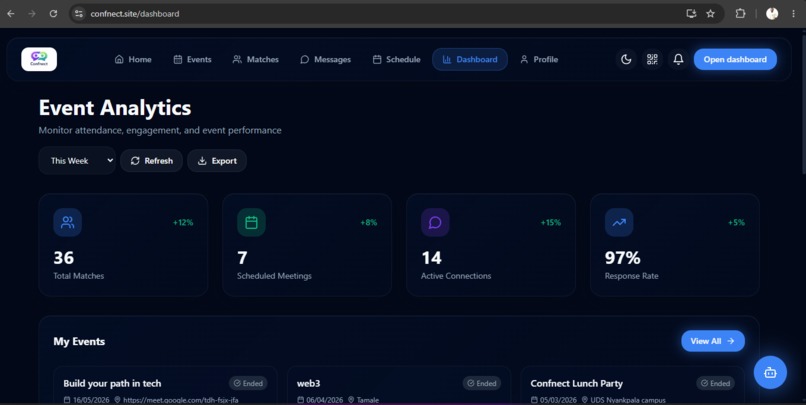This screenshot has height=405, width=806.
Task: Click the Scheduled Meetings calendar icon
Action: click(x=251, y=222)
